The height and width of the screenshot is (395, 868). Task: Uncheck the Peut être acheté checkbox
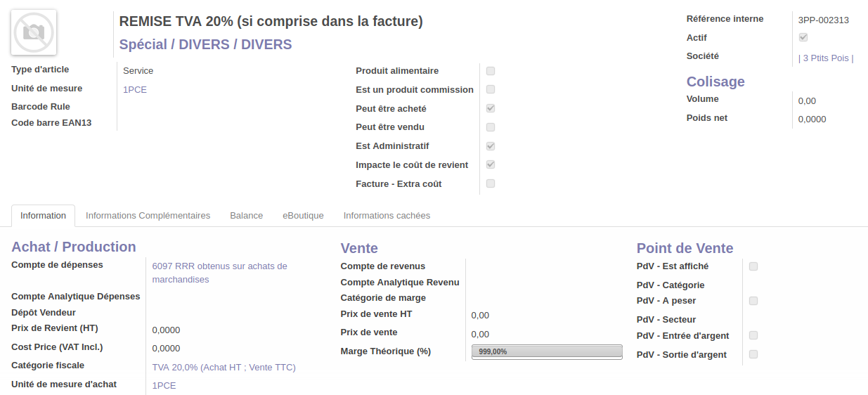(x=491, y=108)
